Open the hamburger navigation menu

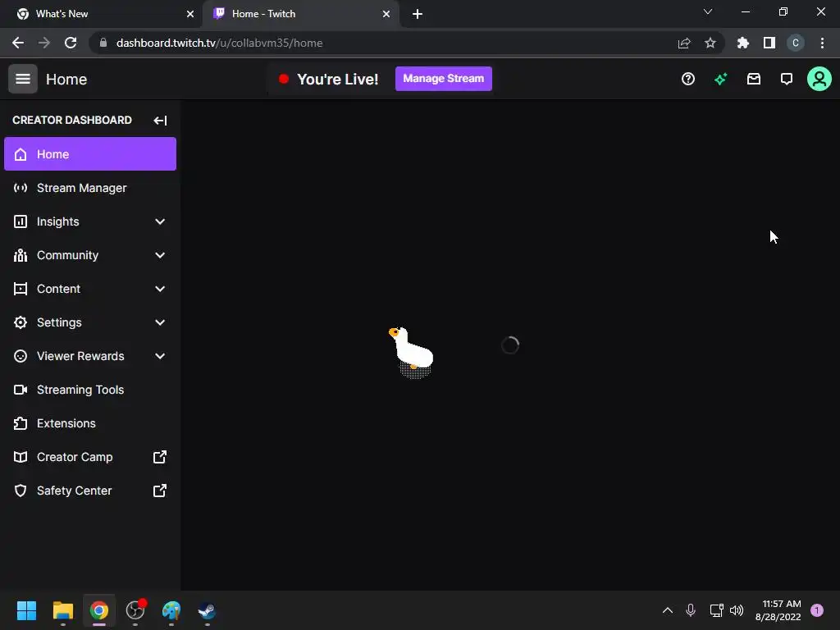pos(22,79)
